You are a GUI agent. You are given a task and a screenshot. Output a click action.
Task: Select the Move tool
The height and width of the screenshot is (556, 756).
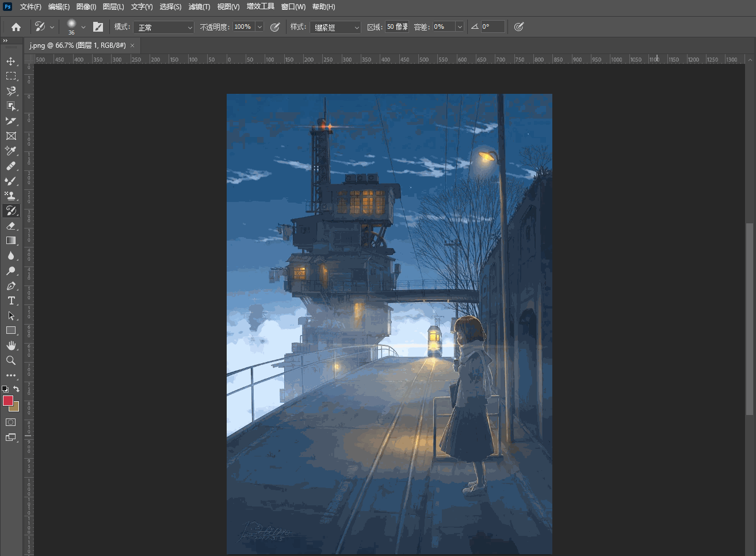(x=11, y=61)
